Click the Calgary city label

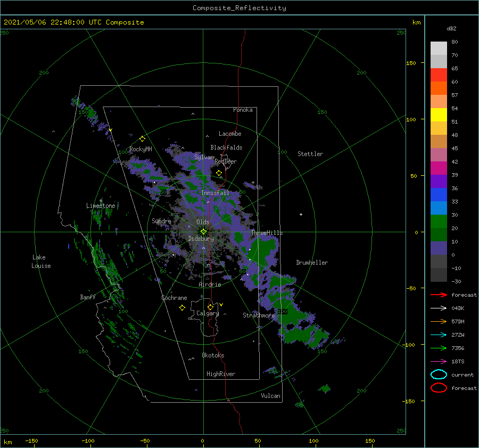coord(208,313)
